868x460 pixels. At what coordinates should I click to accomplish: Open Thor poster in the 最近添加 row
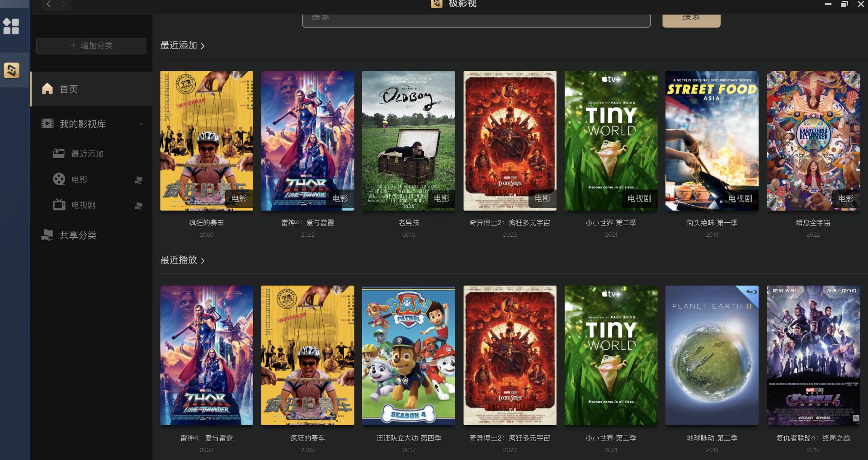(x=308, y=141)
